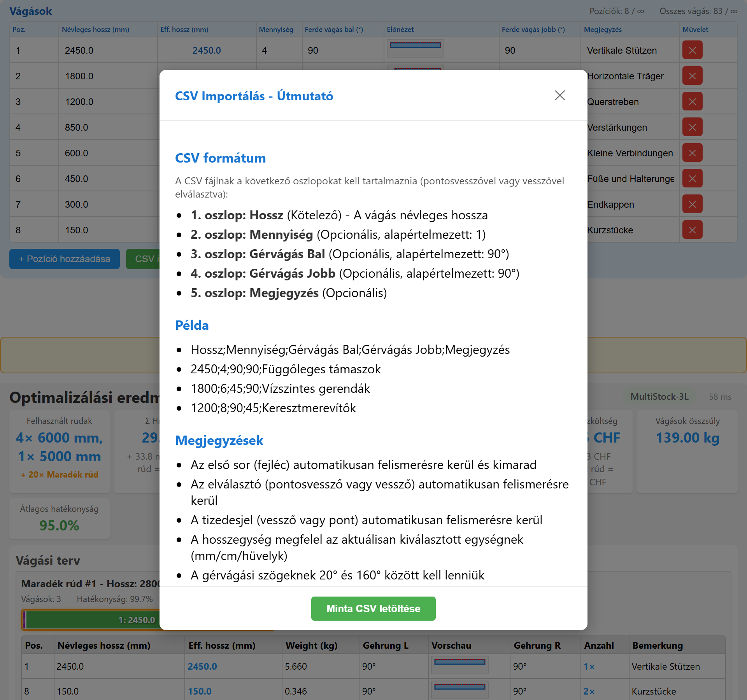Click the 1. oszlop: Hossz bullet

339,215
